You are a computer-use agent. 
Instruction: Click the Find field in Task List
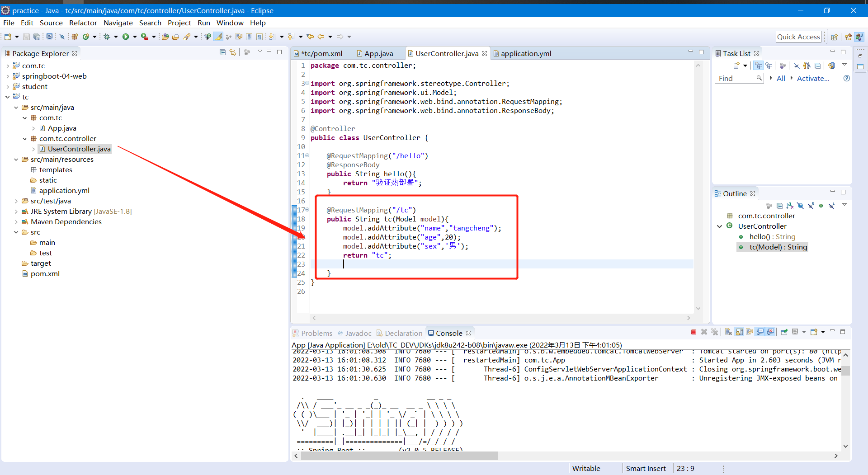[739, 78]
